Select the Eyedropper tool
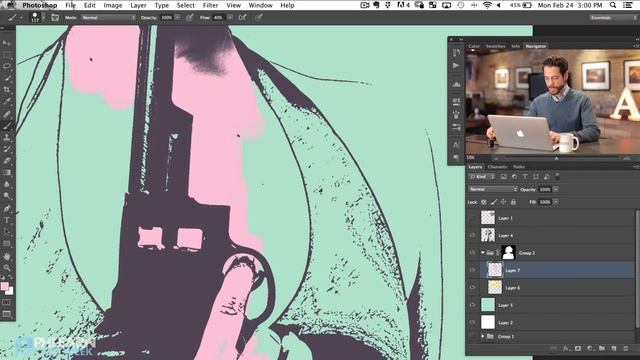This screenshot has width=640, height=360. pos(7,101)
